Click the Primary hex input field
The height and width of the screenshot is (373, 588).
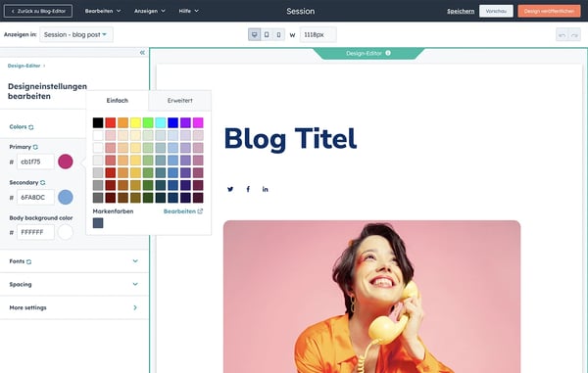click(x=35, y=162)
